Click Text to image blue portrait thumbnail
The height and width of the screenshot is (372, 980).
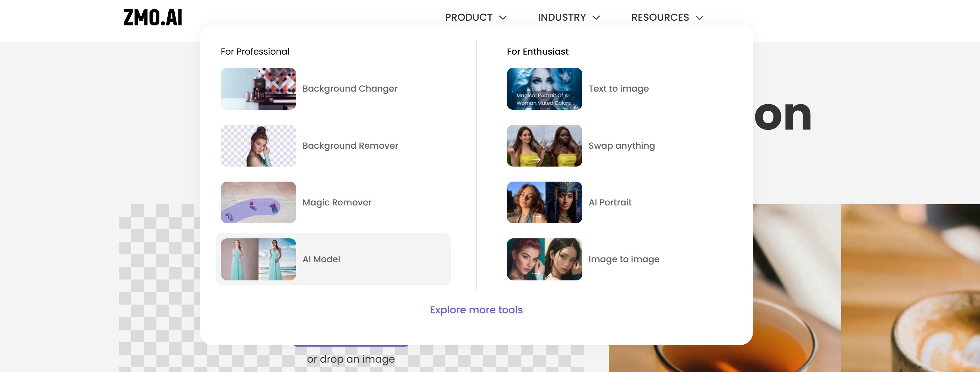(x=544, y=88)
